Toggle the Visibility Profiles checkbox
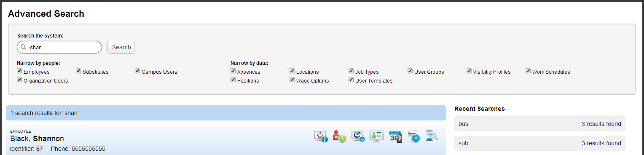644x155 pixels. (x=469, y=71)
